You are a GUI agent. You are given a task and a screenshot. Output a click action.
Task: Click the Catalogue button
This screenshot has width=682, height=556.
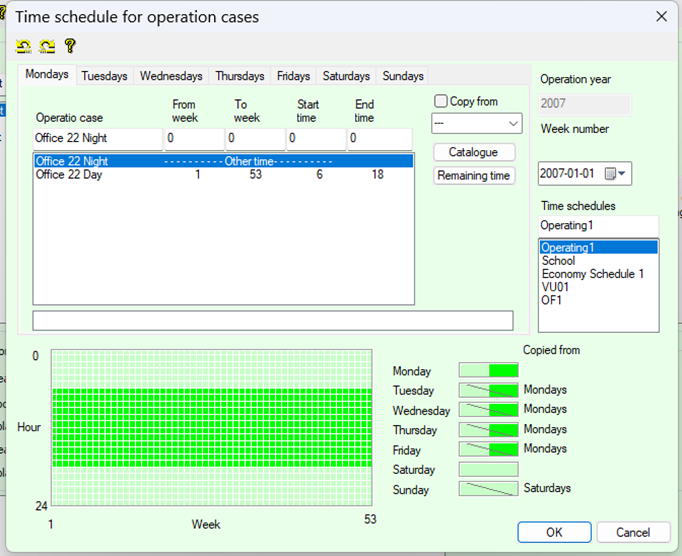coord(474,152)
